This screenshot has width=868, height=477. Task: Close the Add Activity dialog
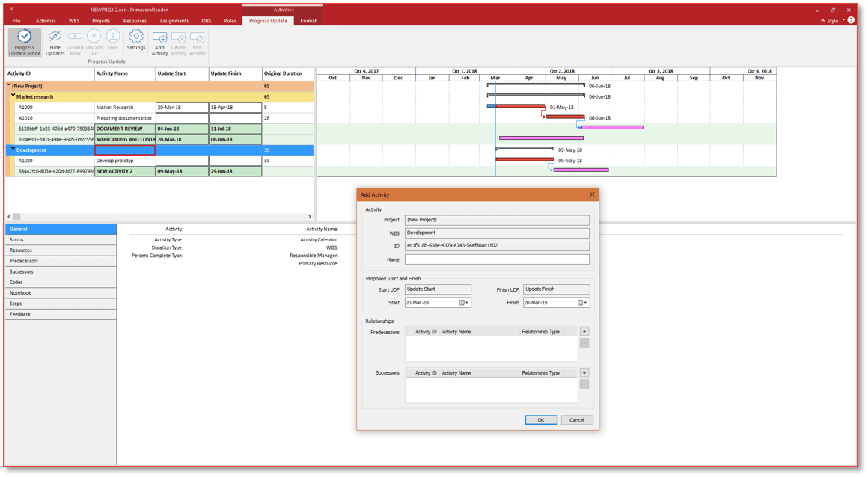click(592, 194)
